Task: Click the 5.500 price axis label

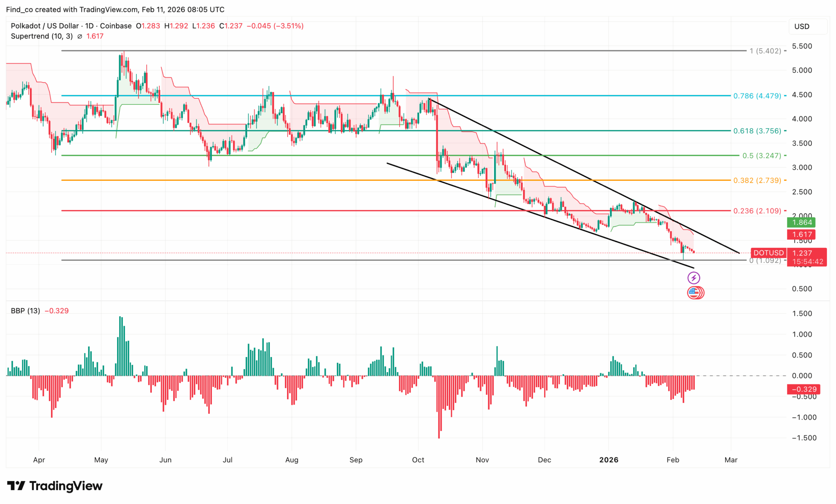Action: pyautogui.click(x=802, y=47)
